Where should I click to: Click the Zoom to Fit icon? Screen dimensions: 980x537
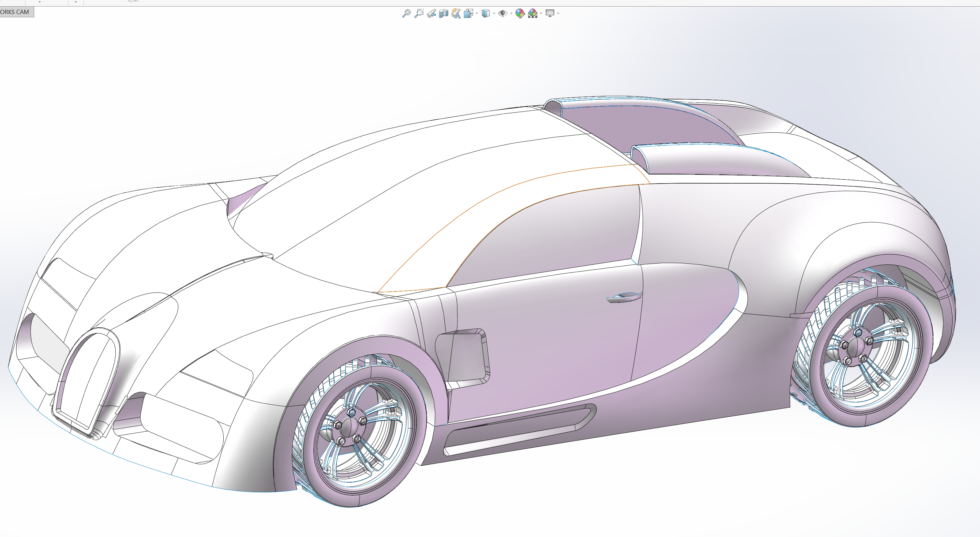click(406, 13)
